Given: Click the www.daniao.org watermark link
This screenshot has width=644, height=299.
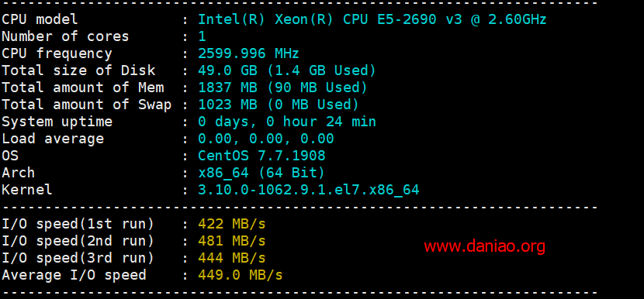Looking at the screenshot, I should pyautogui.click(x=485, y=246).
